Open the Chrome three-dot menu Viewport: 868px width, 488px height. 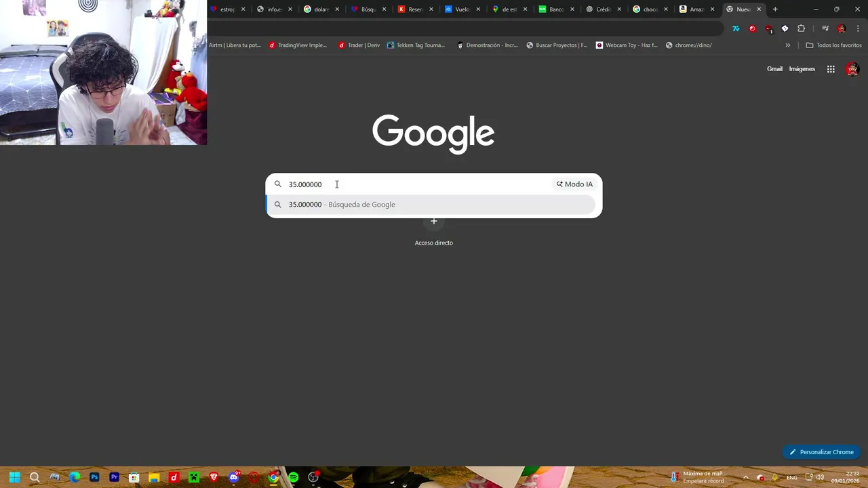coord(858,28)
